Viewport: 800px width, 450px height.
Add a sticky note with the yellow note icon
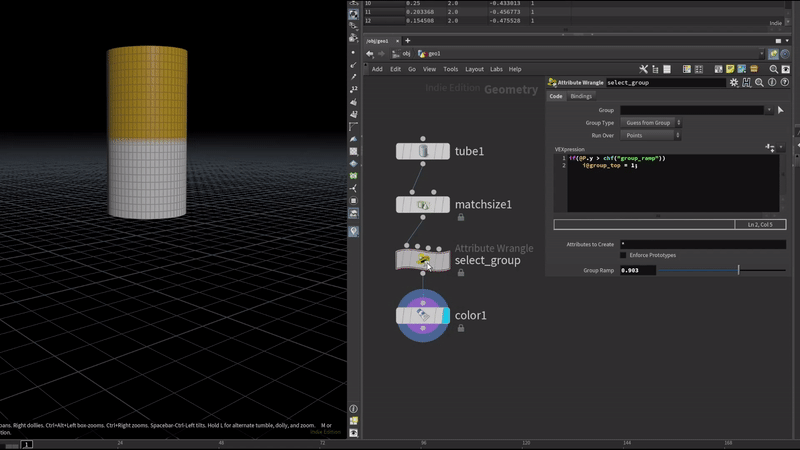[x=730, y=69]
